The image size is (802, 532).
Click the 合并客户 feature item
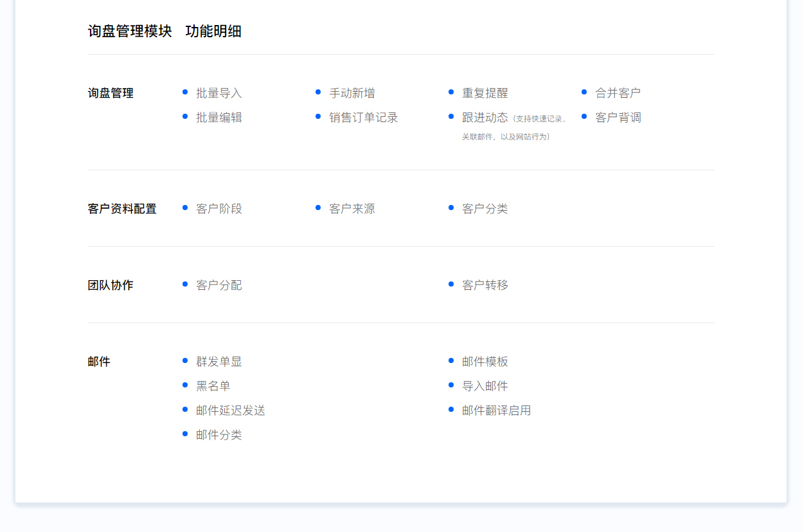pos(618,93)
